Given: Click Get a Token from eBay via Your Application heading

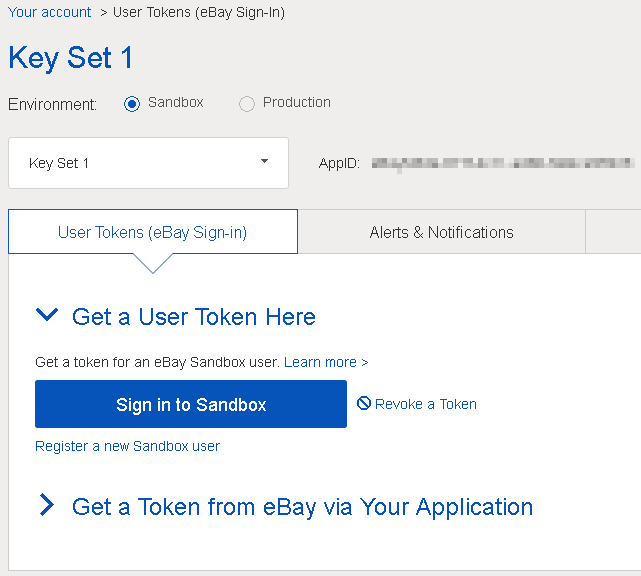Looking at the screenshot, I should click(303, 507).
